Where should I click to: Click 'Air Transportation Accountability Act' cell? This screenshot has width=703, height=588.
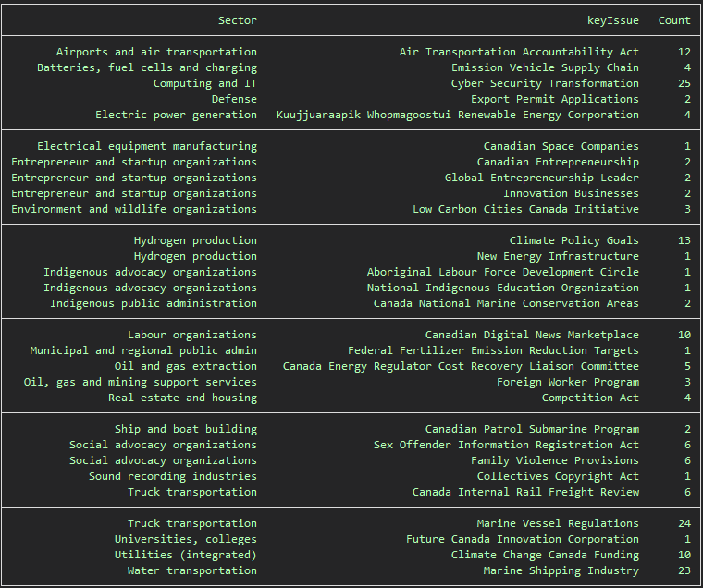519,52
